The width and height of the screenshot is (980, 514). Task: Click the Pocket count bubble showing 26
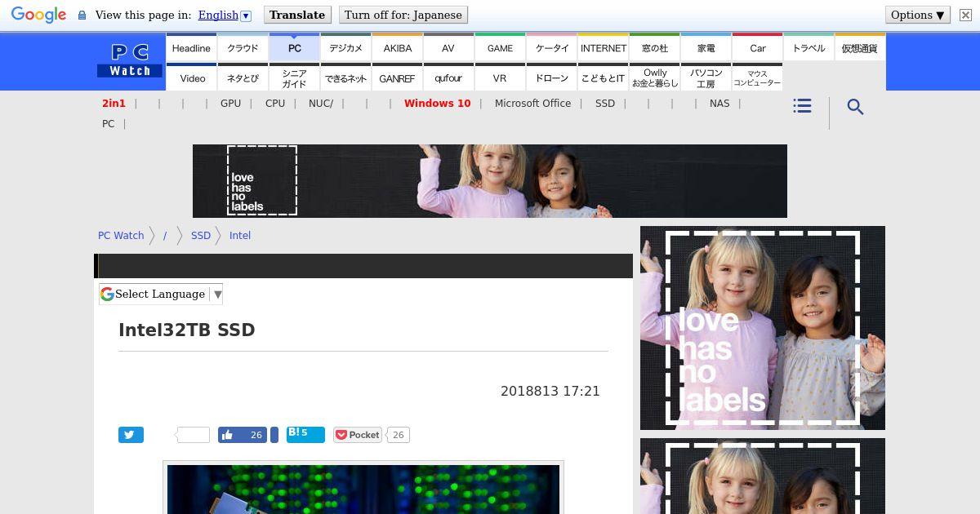click(x=398, y=435)
